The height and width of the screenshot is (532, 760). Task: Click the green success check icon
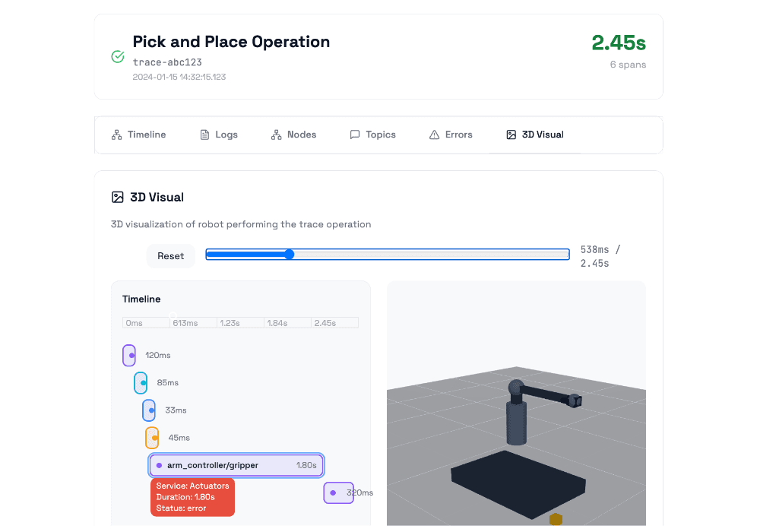tap(118, 56)
